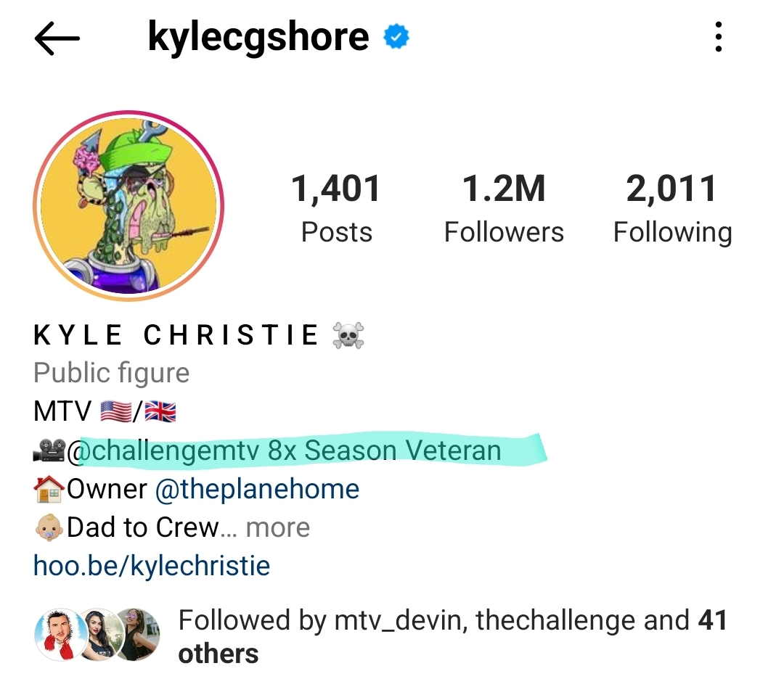This screenshot has width=784, height=679.
Task: Open the three-dot options menu
Action: pyautogui.click(x=719, y=36)
